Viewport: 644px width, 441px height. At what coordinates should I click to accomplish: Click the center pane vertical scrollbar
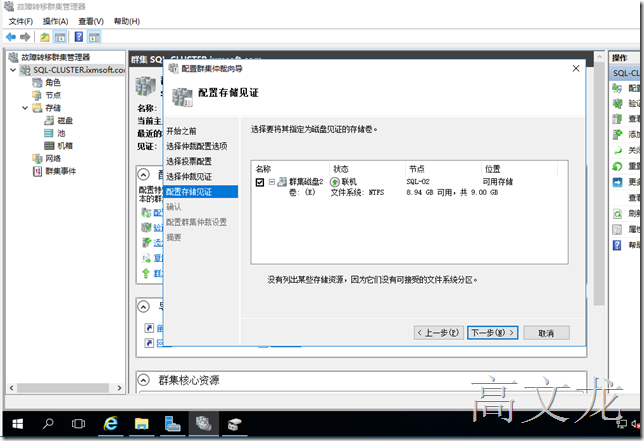(599, 186)
